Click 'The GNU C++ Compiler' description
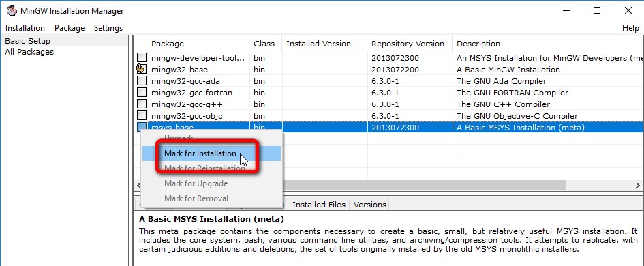The height and width of the screenshot is (266, 644). (x=503, y=104)
